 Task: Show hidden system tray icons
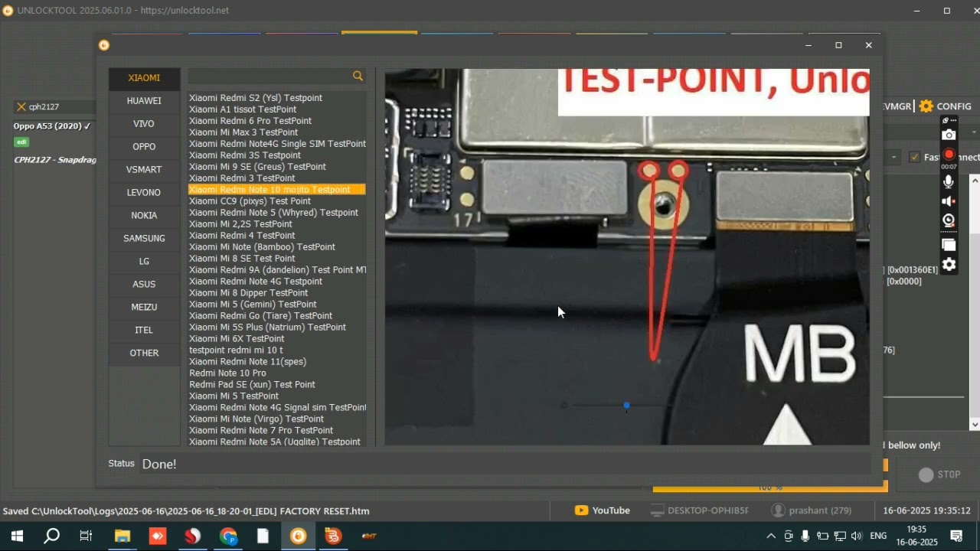(771, 536)
